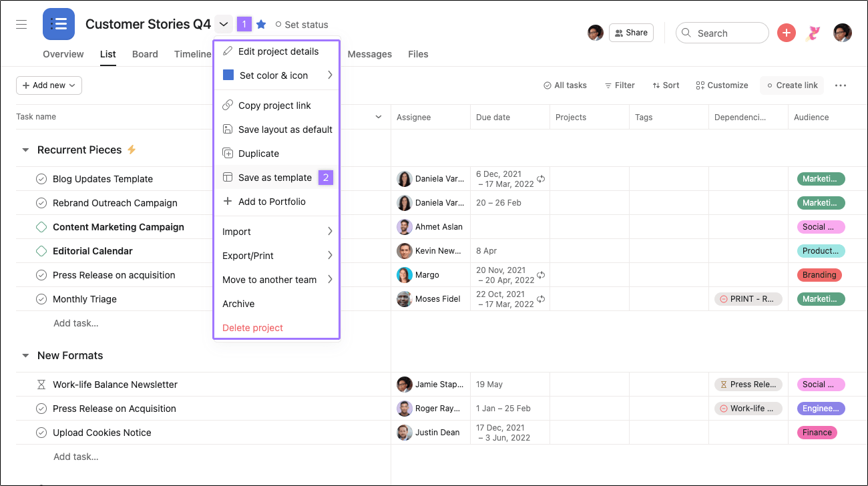Collapse the New Formats section
This screenshot has width=868, height=486.
click(25, 356)
